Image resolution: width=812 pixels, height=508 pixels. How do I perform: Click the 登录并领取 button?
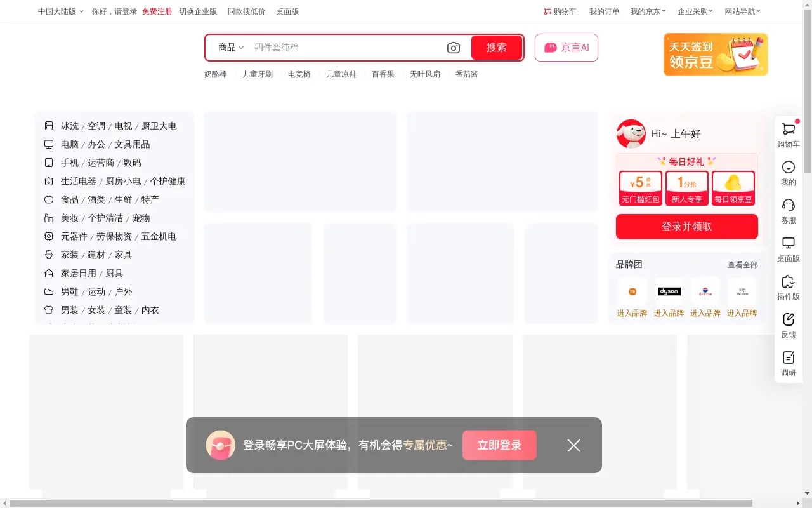click(x=687, y=227)
